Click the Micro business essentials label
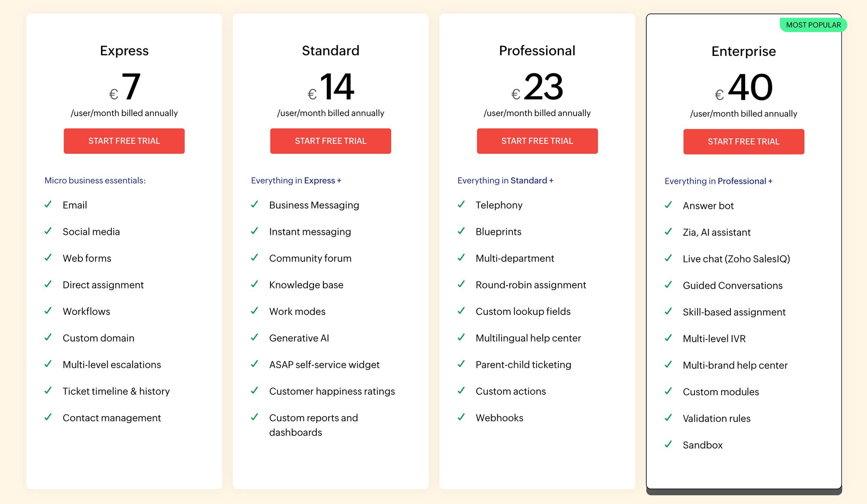Image resolution: width=867 pixels, height=504 pixels. [x=95, y=180]
